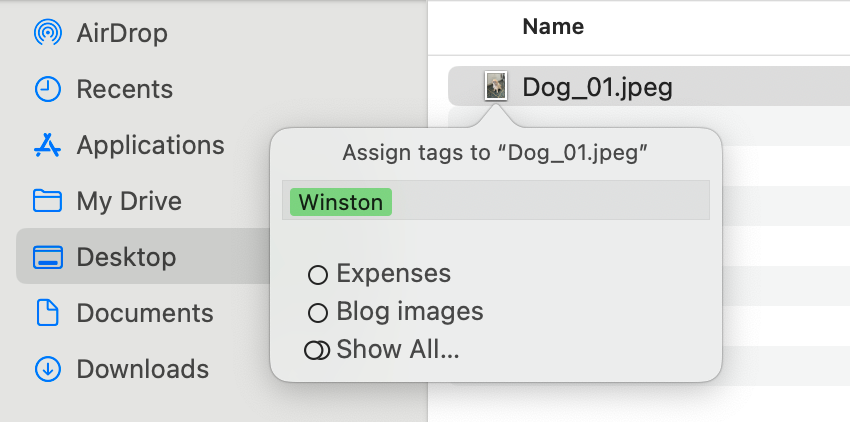The height and width of the screenshot is (422, 850).
Task: Click the My Drive folder icon
Action: point(48,201)
